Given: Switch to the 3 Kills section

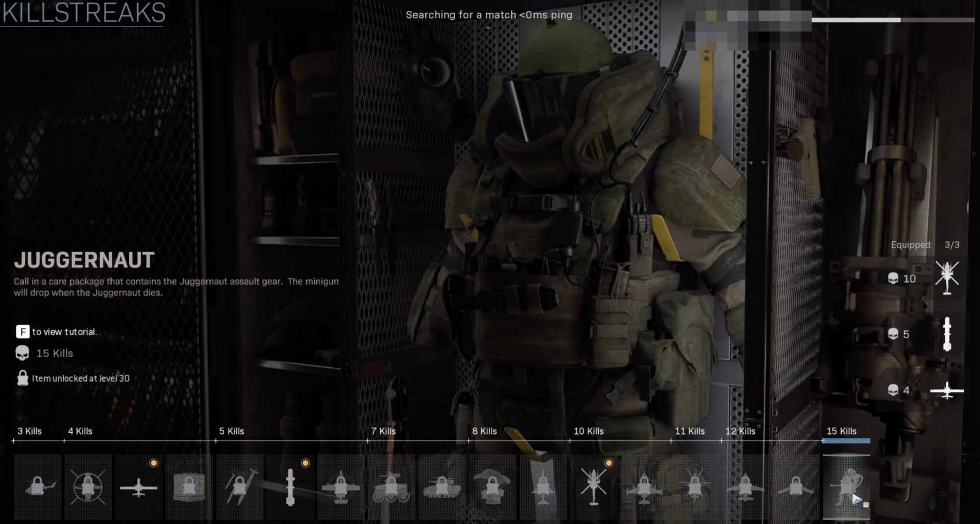Looking at the screenshot, I should [x=30, y=431].
